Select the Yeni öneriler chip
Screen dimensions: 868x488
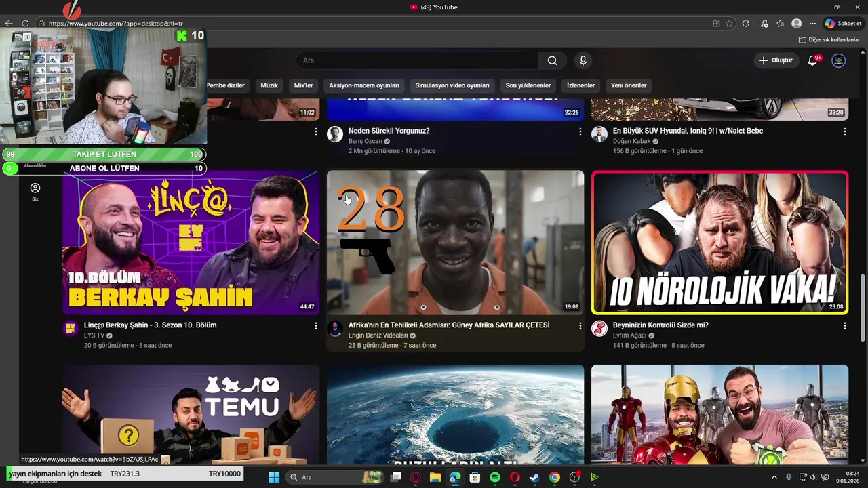coord(629,85)
